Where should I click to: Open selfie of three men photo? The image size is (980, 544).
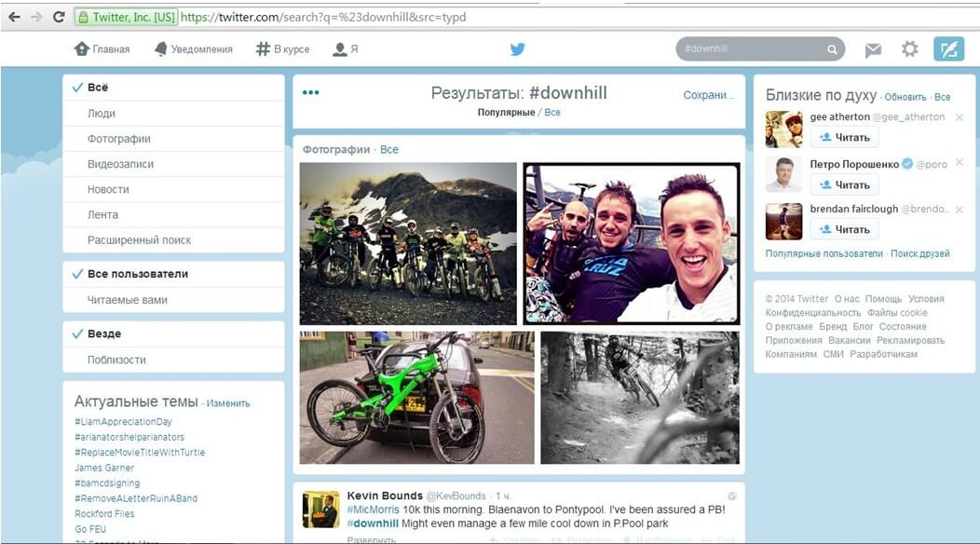pyautogui.click(x=632, y=244)
